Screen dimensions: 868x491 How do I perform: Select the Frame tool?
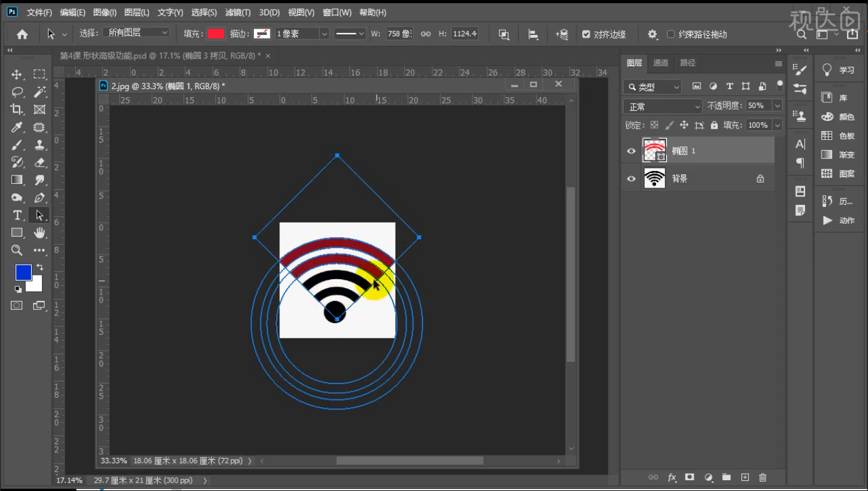pos(39,109)
